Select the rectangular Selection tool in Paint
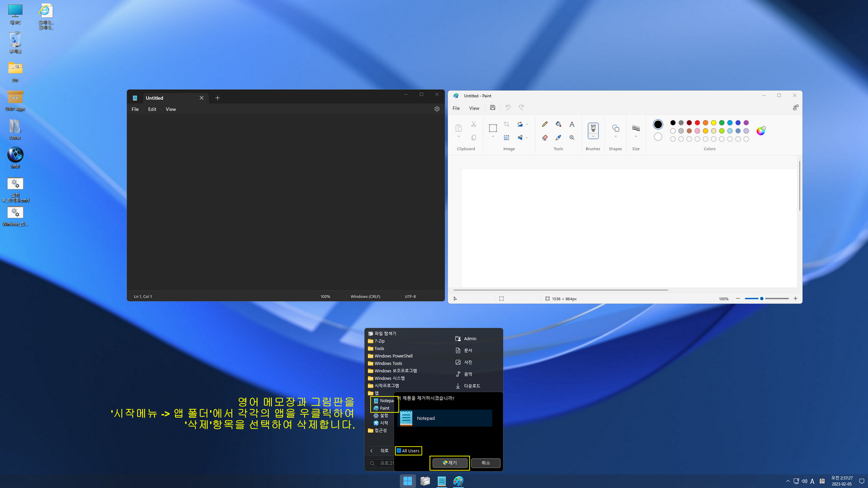 (493, 128)
